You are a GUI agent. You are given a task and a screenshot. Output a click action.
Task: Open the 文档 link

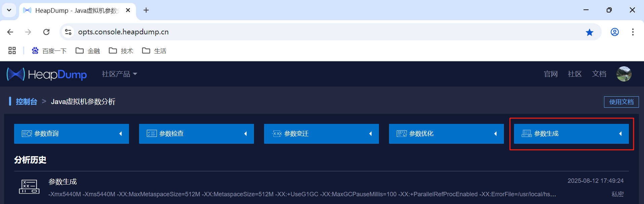pos(599,74)
